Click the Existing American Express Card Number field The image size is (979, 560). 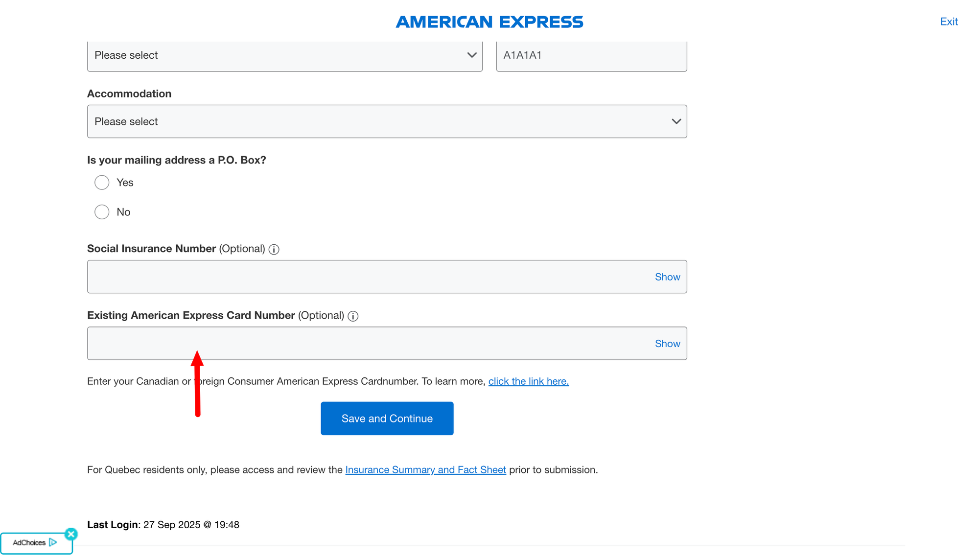tap(367, 344)
